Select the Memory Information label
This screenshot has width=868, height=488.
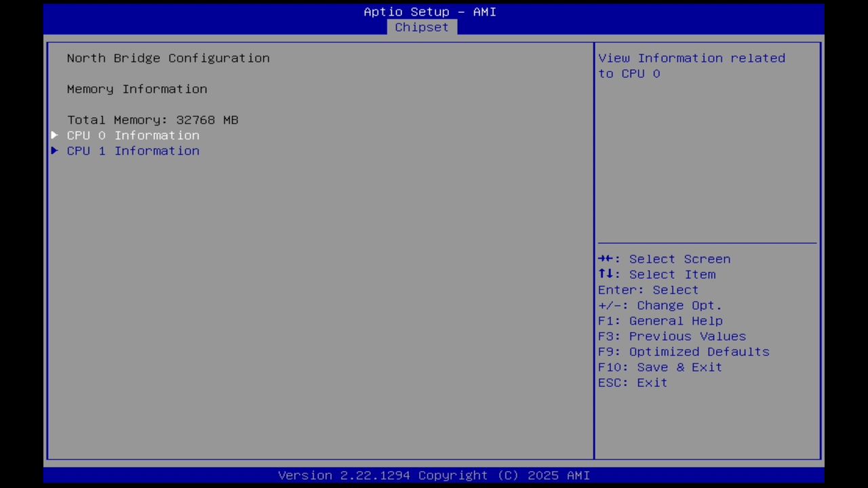pos(137,89)
